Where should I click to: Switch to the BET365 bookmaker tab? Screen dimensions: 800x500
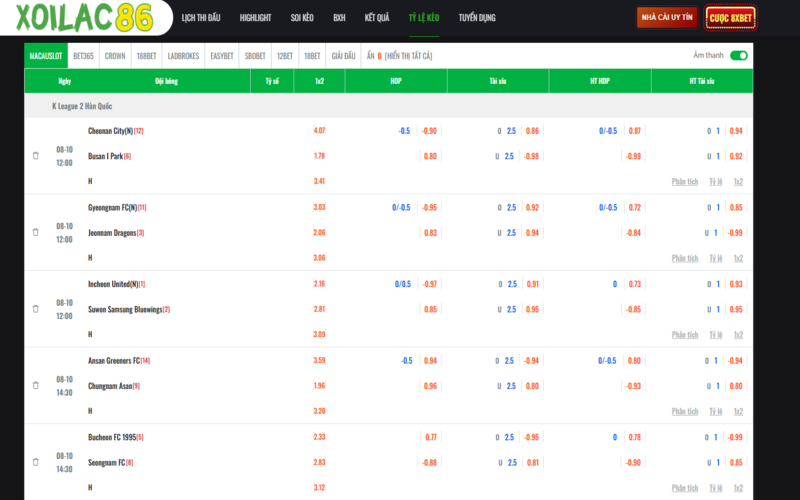83,56
